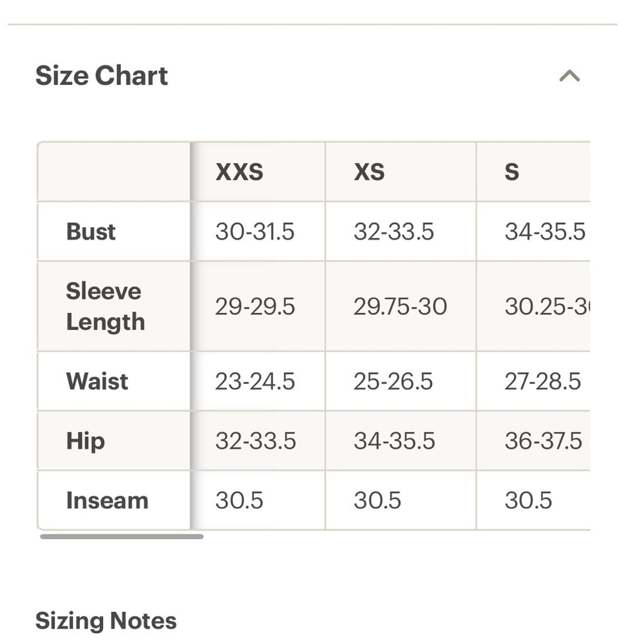Click the XXS waist value 23-24.5

254,381
